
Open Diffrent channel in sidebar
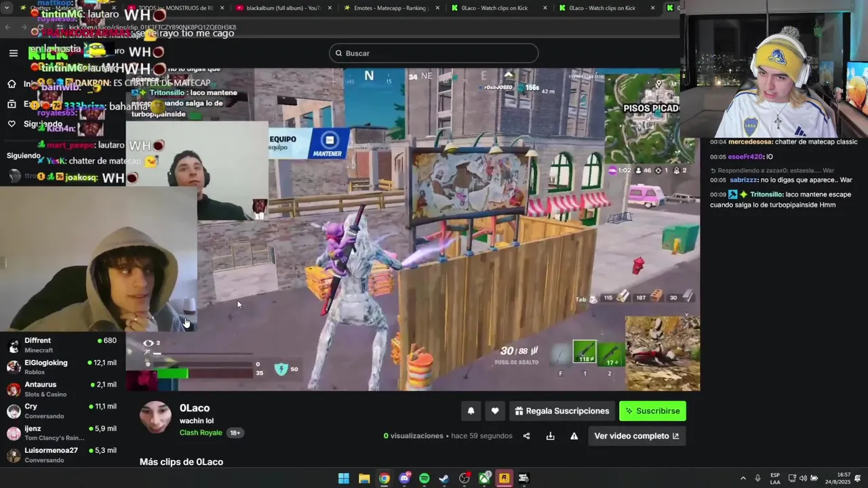pos(63,345)
